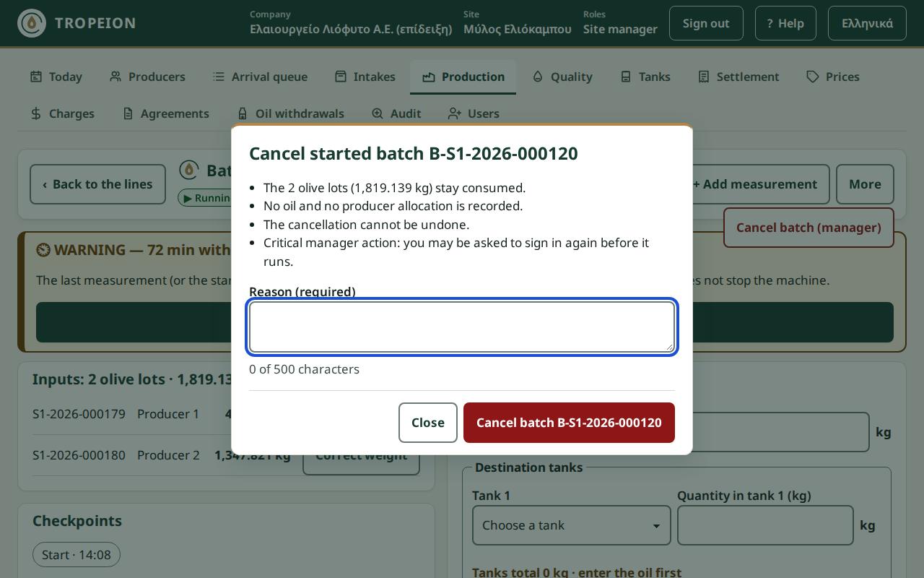The height and width of the screenshot is (578, 924).
Task: Click Quantity in tank 1 field
Action: pos(765,525)
